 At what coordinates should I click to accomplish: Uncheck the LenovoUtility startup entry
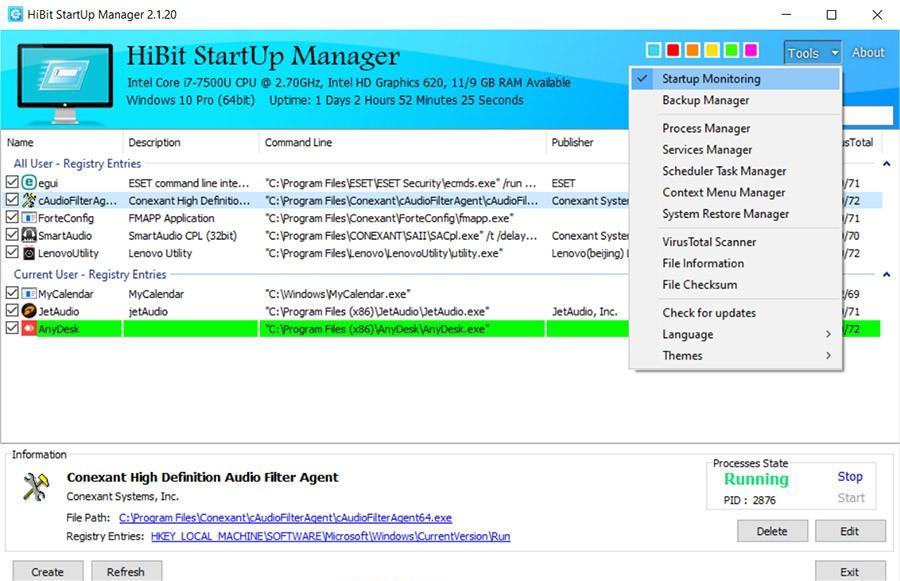(11, 253)
